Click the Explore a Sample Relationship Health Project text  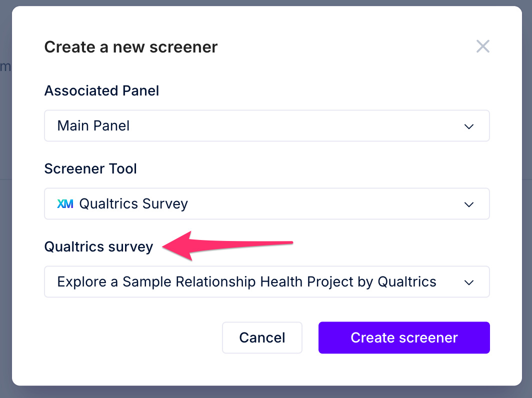(x=246, y=282)
